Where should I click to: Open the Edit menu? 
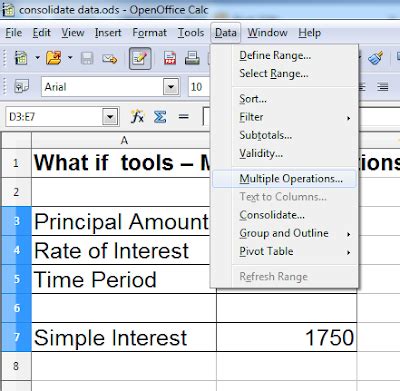pyautogui.click(x=42, y=33)
